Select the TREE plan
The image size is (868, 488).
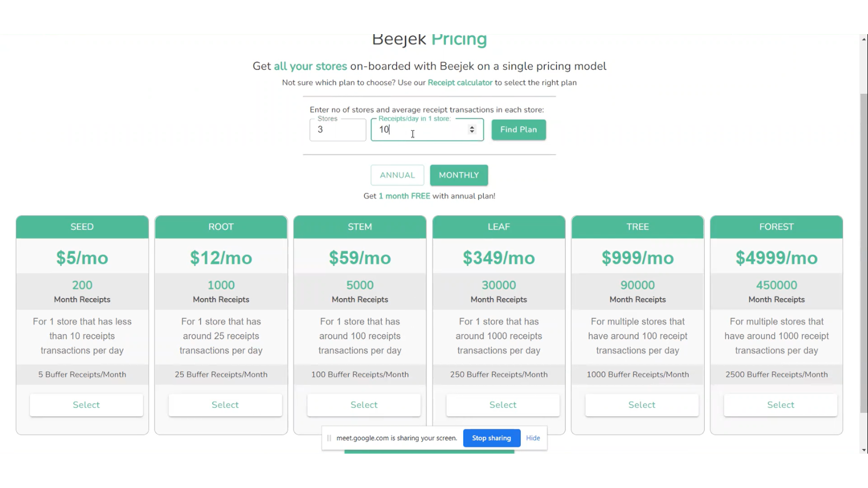point(641,404)
